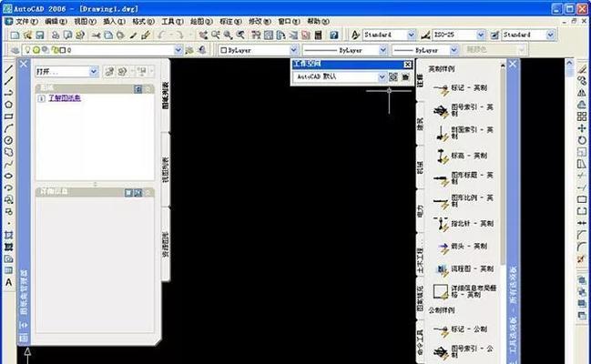Image resolution: width=591 pixels, height=364 pixels.
Task: Open the ByLayer color dropdown
Action: click(x=293, y=50)
